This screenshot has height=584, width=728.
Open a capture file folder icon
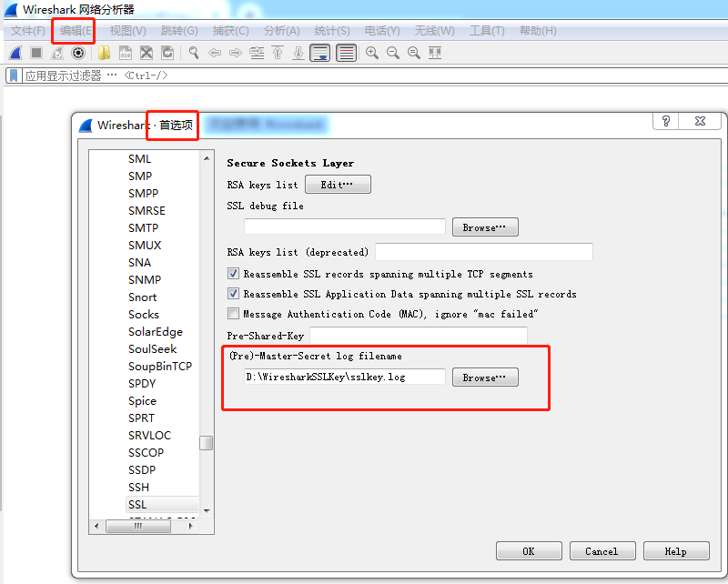click(104, 53)
